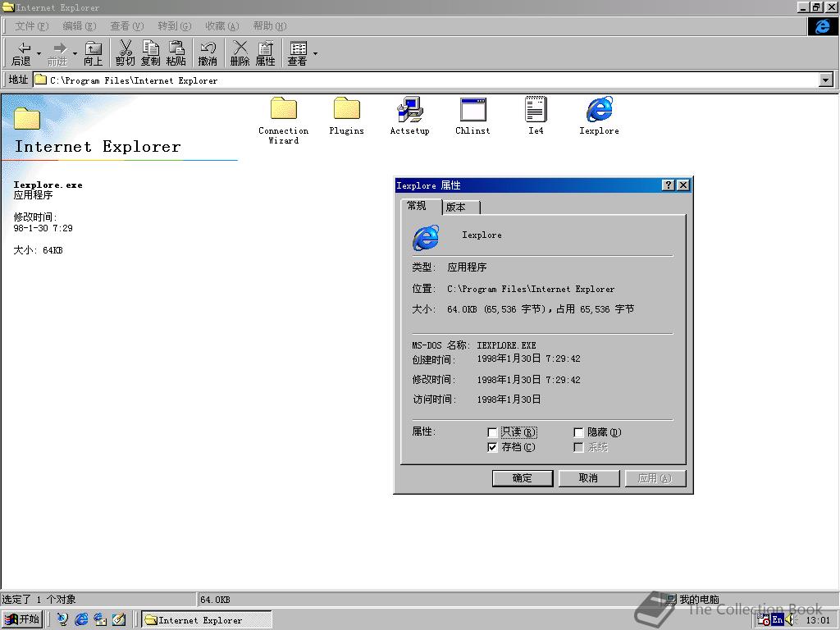This screenshot has width=840, height=630.
Task: Toggle the Read-only (只读) checkbox
Action: pos(492,432)
